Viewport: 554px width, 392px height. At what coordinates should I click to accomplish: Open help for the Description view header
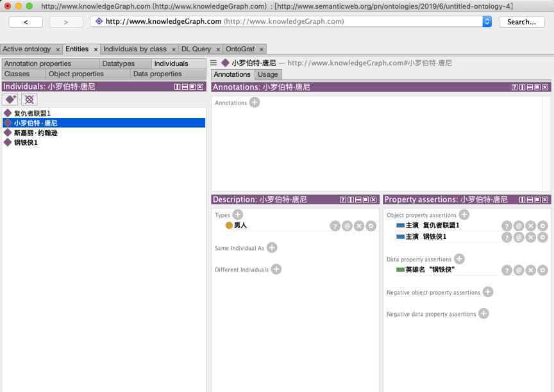(x=342, y=200)
